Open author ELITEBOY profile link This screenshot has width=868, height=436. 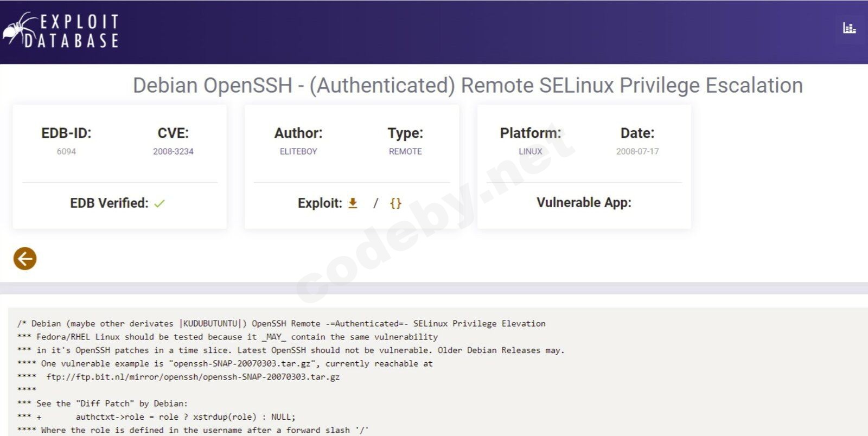tap(298, 151)
